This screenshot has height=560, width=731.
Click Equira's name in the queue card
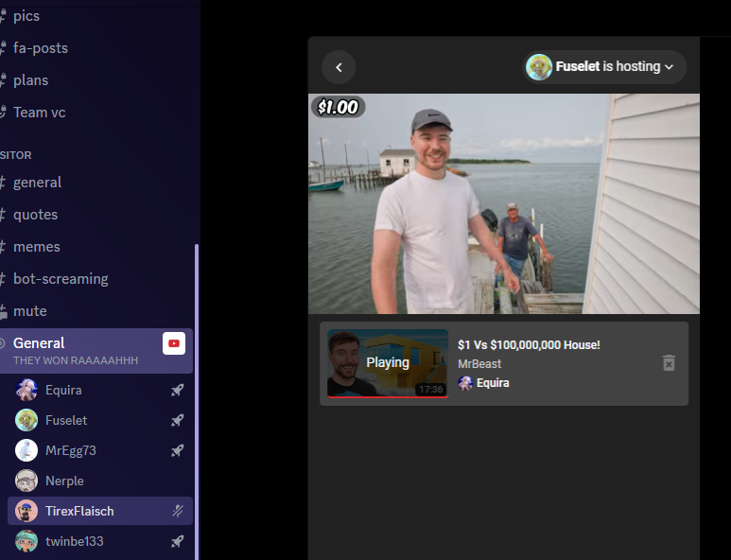click(493, 383)
